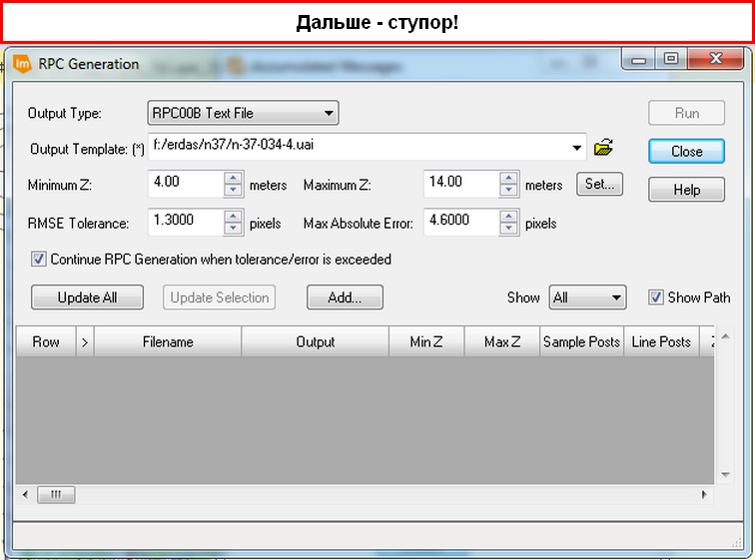Click the Max Z column header
Viewport: 755px width, 560px height.
[x=502, y=341]
